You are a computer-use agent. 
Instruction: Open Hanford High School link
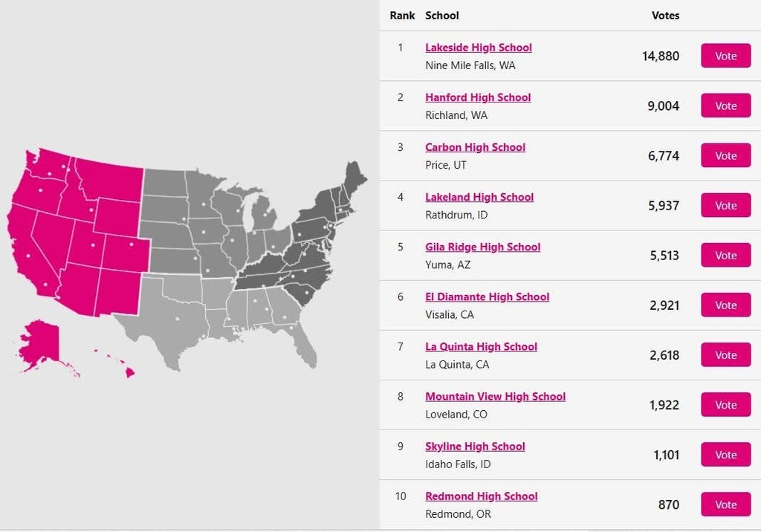tap(478, 97)
